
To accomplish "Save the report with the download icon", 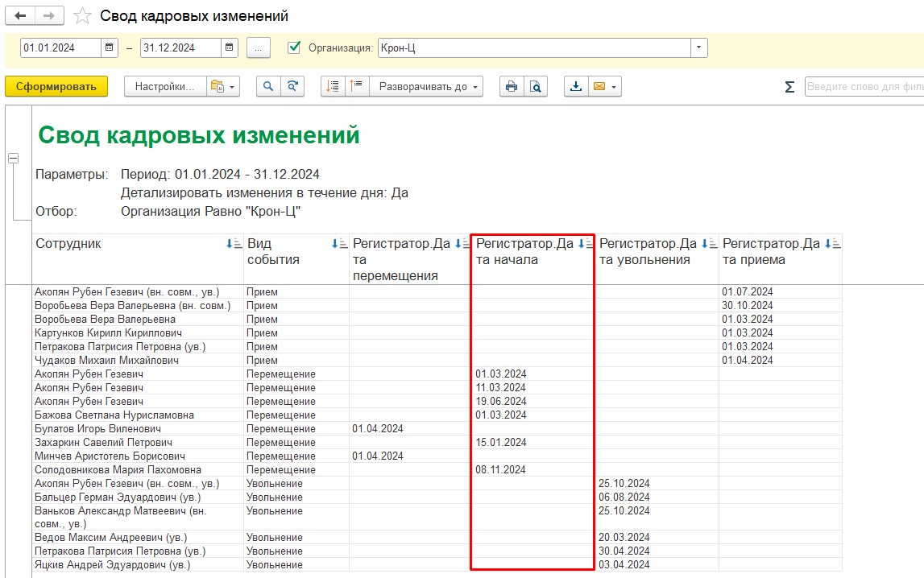I will 576,86.
